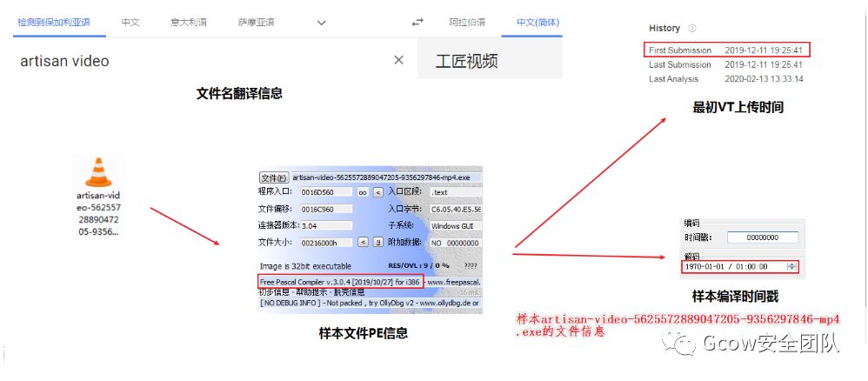Viewport: 868px width, 381px height.
Task: Choose 中文 as the source language
Action: [130, 23]
